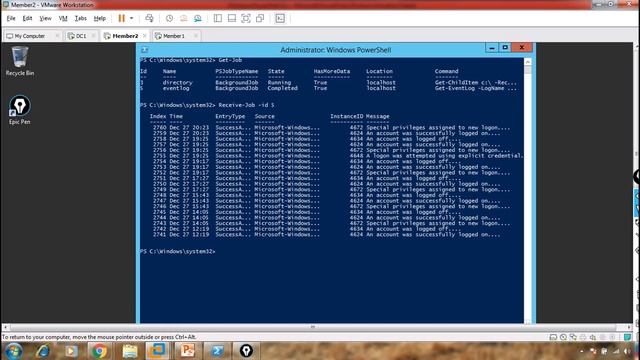640x360 pixels.
Task: Click the printer status icon
Action: (583, 337)
